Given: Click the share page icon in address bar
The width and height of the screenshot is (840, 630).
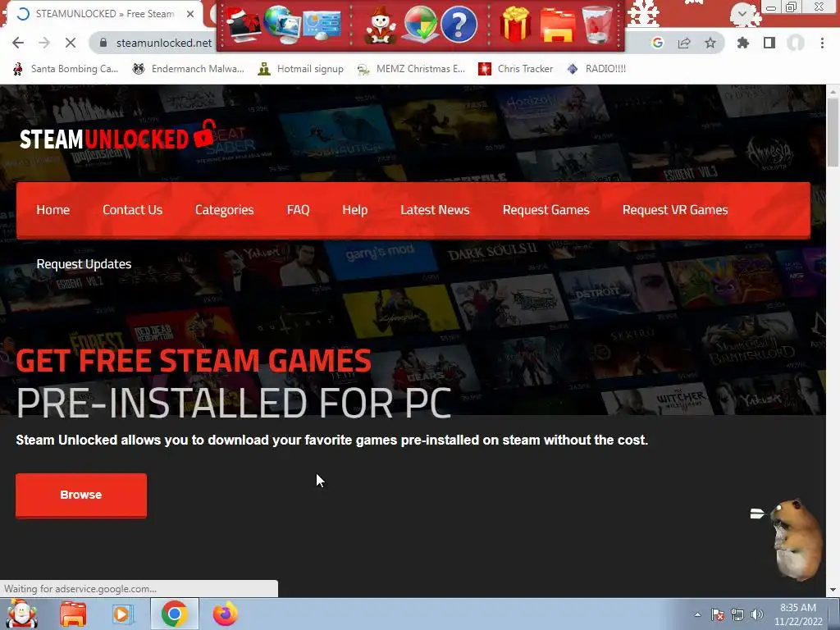Looking at the screenshot, I should tap(684, 43).
